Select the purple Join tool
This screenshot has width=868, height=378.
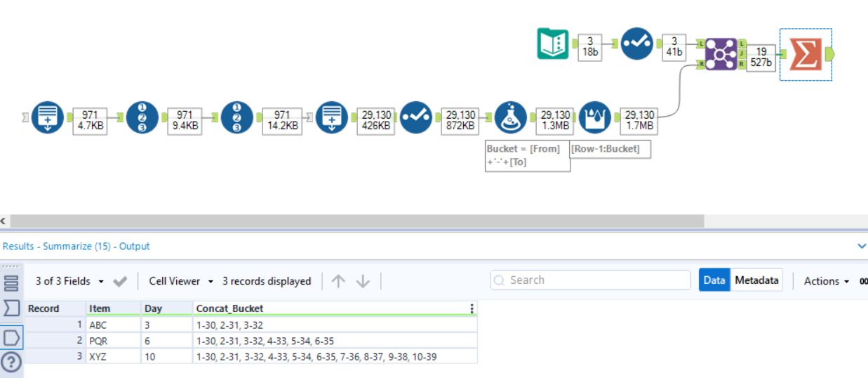(x=721, y=54)
